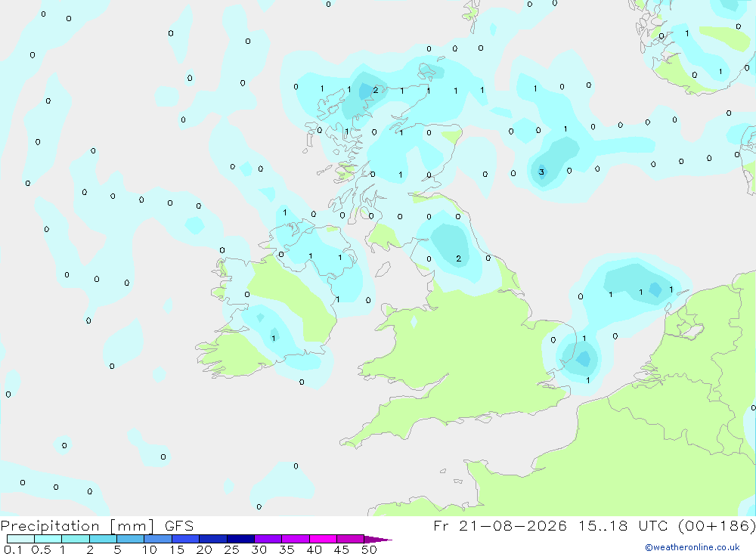Click the legend label '30'
This screenshot has height=554, width=756.
point(259,549)
